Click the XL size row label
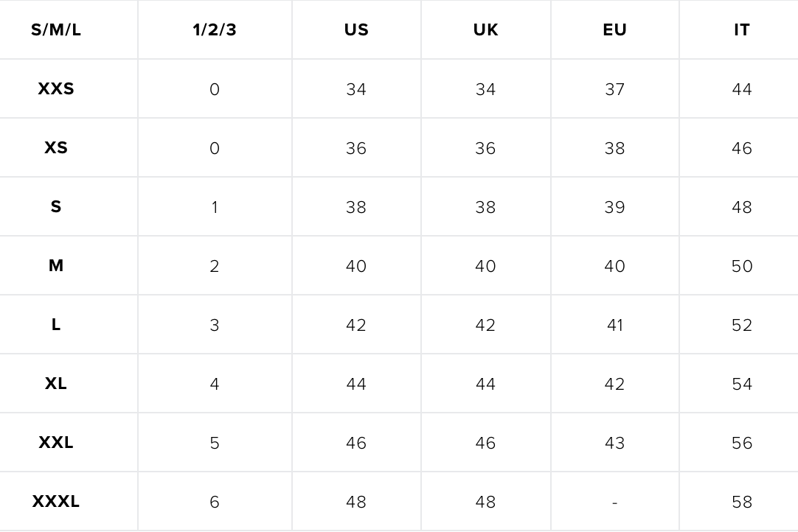Screen dimensions: 798x532 (x=56, y=383)
